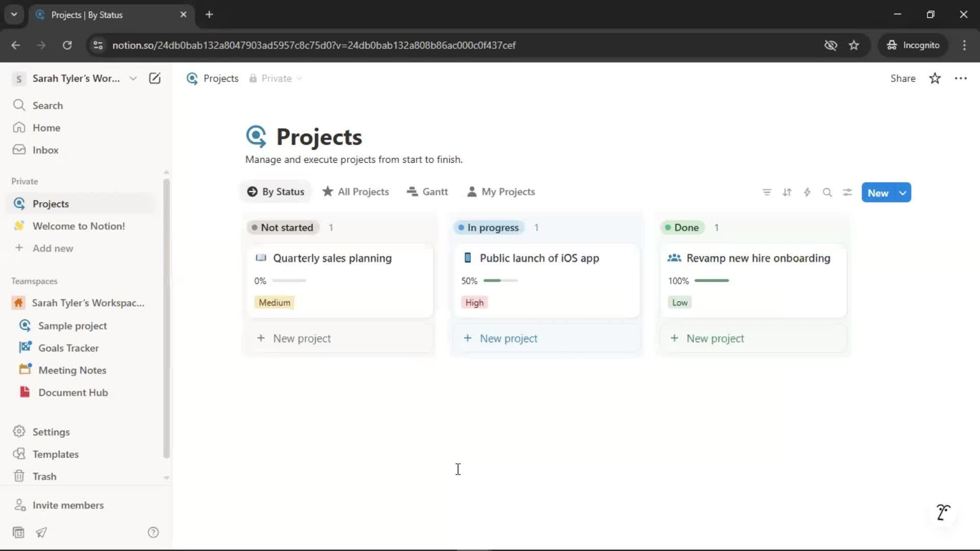Open the calendar icon at sidebar bottom
Image resolution: width=980 pixels, height=551 pixels.
(18, 532)
